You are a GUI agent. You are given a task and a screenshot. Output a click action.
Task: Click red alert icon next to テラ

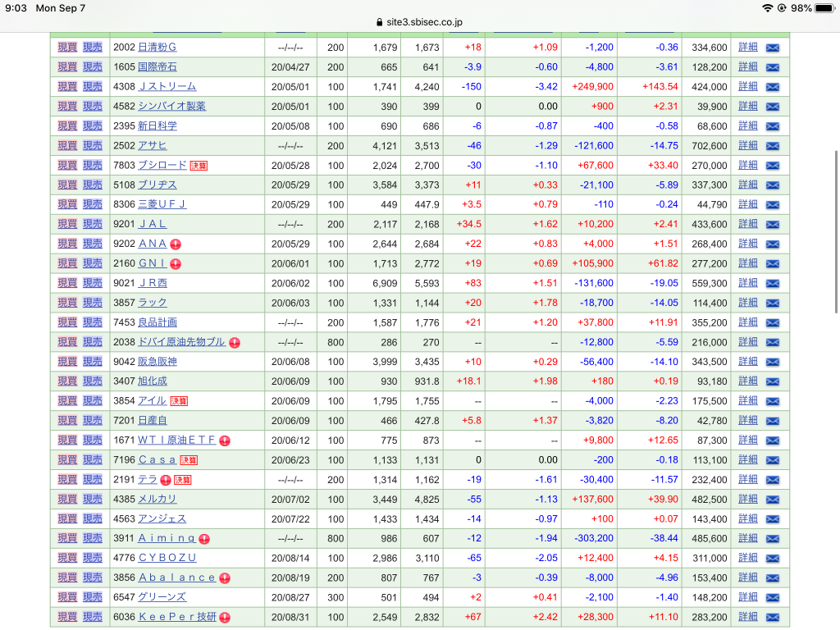(x=166, y=480)
